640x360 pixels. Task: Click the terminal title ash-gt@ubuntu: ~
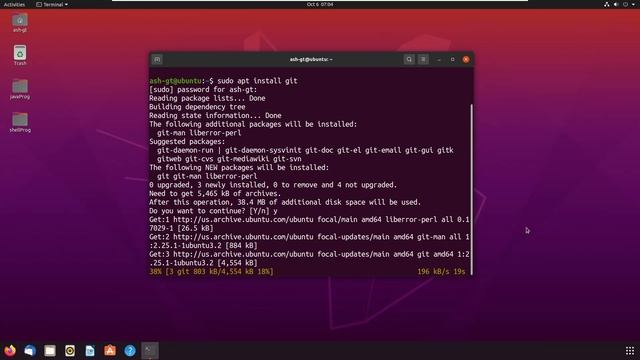[x=311, y=60]
